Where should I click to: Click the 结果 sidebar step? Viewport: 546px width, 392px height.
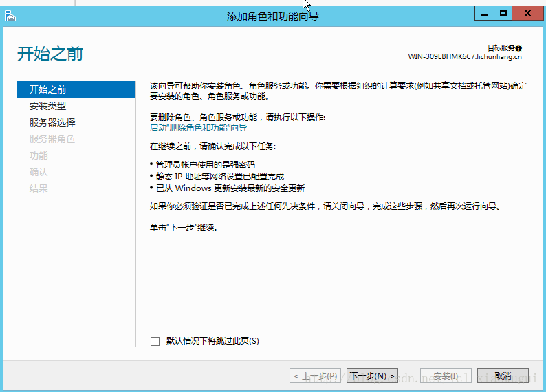click(x=39, y=188)
